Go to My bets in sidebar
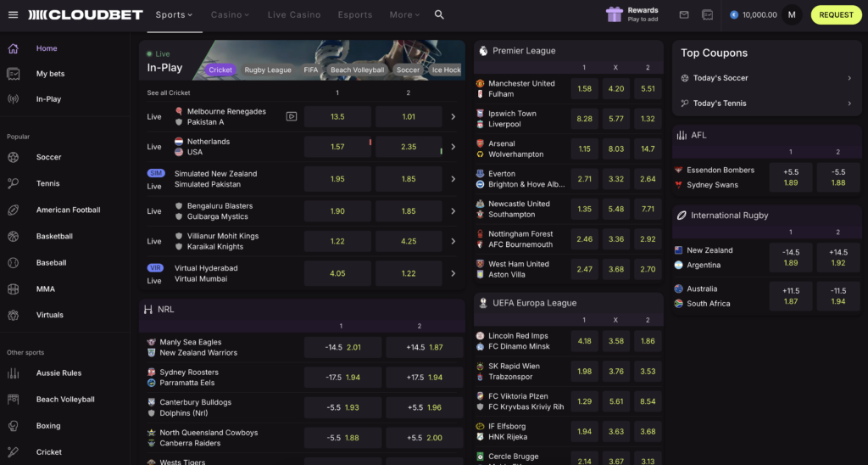The image size is (868, 465). click(50, 74)
